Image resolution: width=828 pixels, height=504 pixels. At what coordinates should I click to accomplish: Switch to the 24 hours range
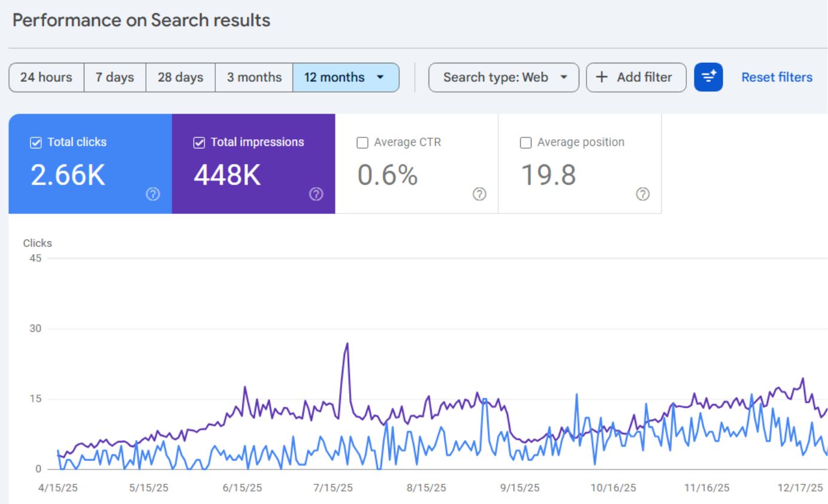(x=46, y=77)
